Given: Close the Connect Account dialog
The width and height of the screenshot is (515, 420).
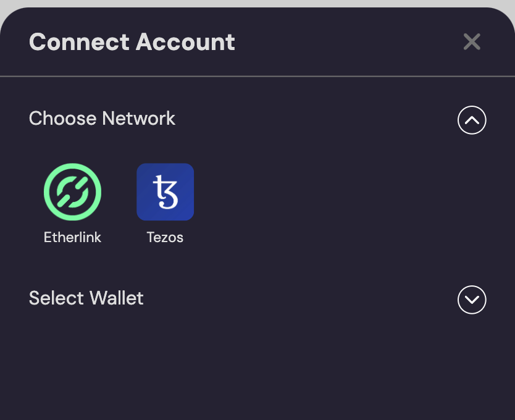Looking at the screenshot, I should [472, 42].
